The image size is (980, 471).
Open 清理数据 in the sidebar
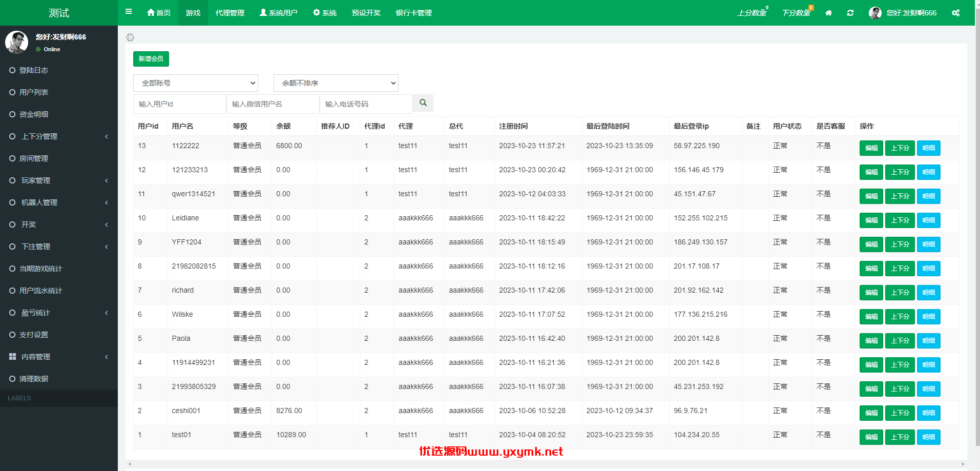click(59, 379)
